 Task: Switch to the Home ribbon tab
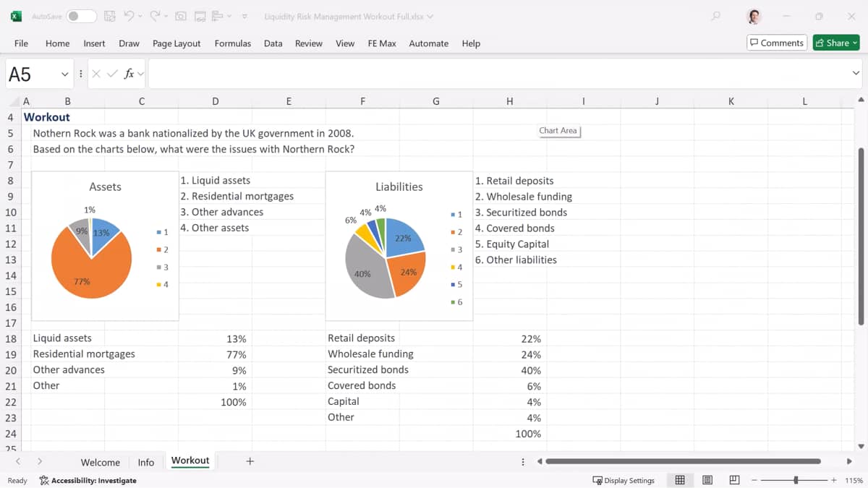coord(58,43)
